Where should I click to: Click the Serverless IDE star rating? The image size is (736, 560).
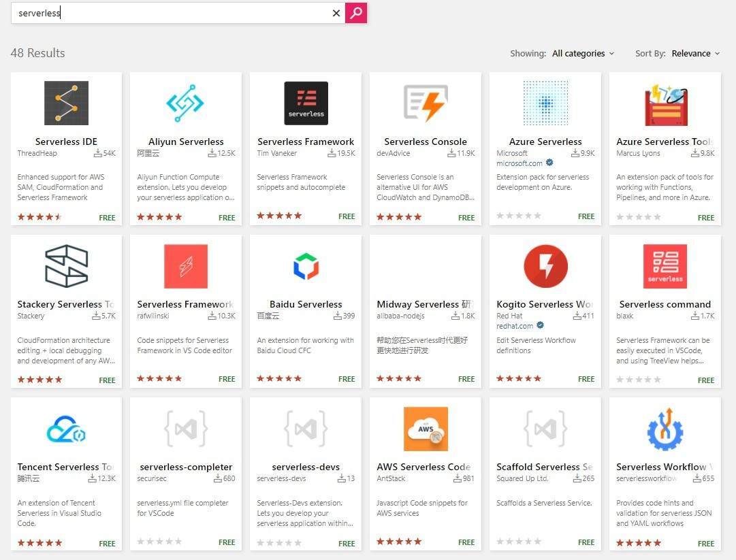coord(39,217)
